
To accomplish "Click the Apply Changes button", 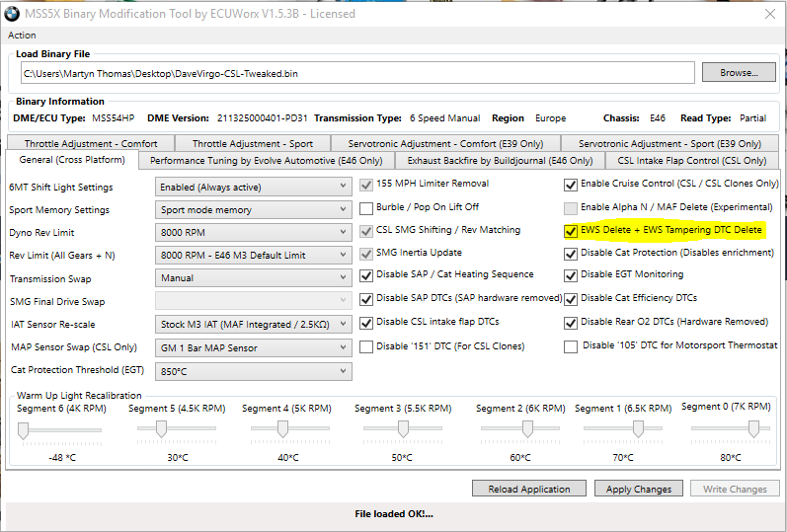I will (639, 489).
